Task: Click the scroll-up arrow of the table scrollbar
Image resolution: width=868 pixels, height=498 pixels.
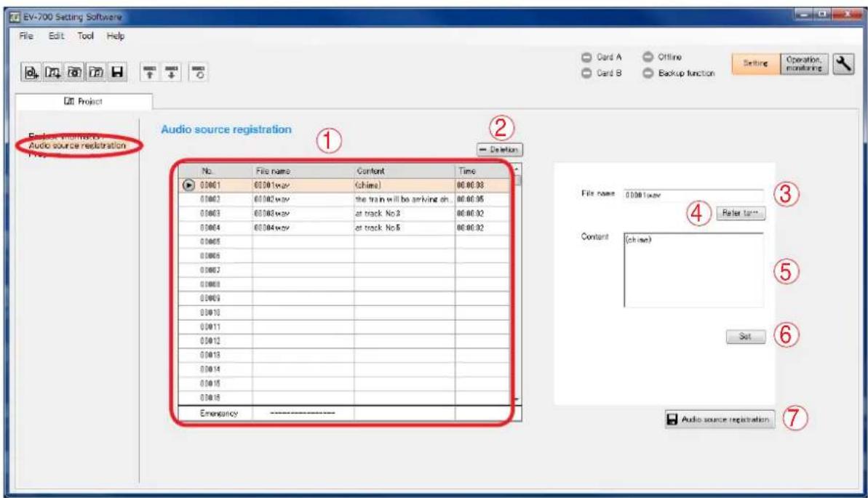Action: point(517,169)
